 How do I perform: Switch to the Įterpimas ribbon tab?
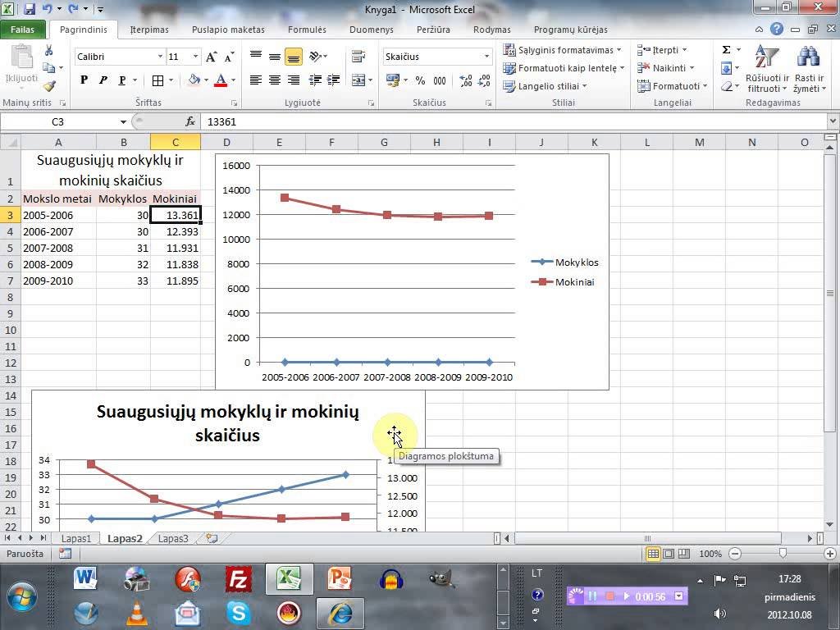tap(149, 30)
